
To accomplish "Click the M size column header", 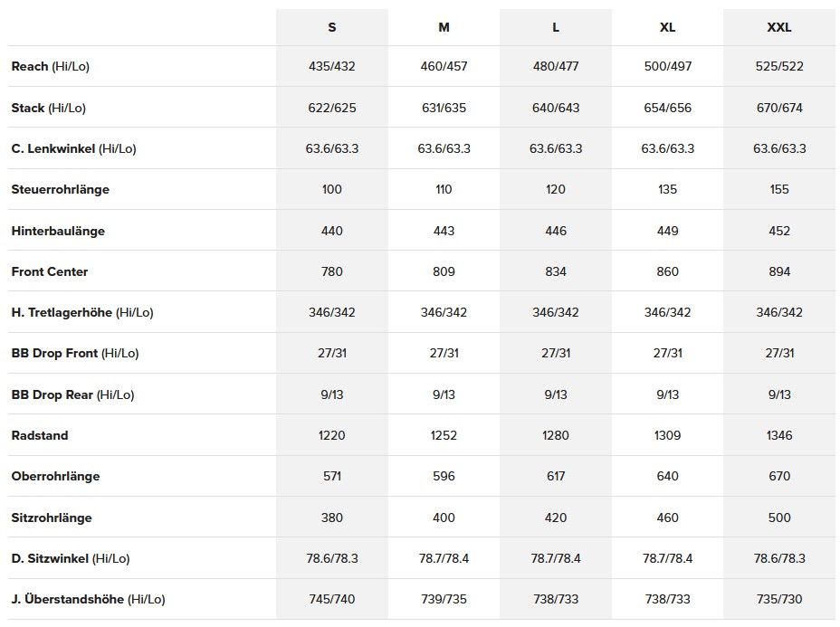I will (x=444, y=27).
